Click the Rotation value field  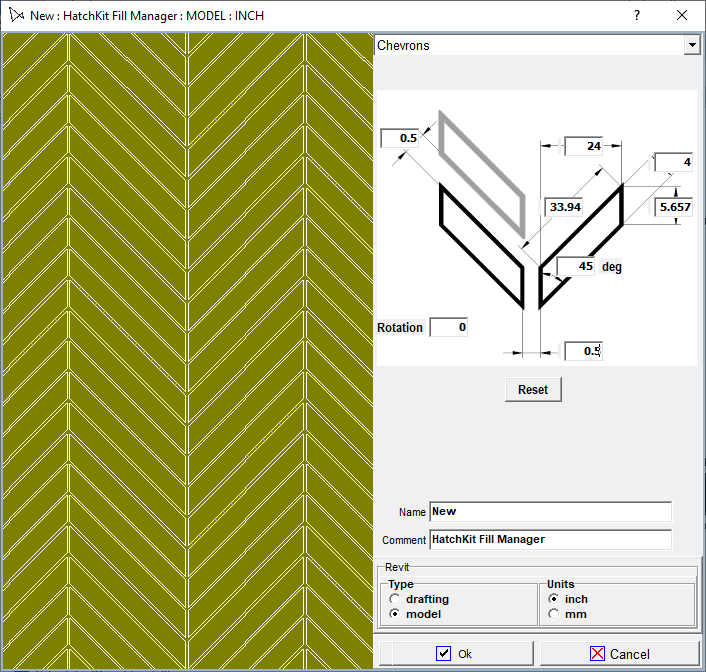click(449, 328)
